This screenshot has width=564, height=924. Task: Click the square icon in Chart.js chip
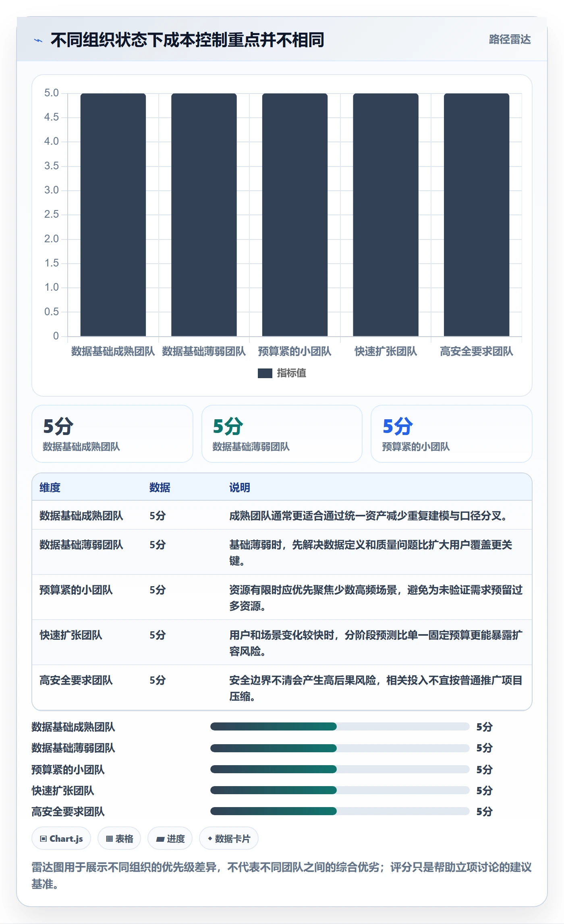coord(44,839)
